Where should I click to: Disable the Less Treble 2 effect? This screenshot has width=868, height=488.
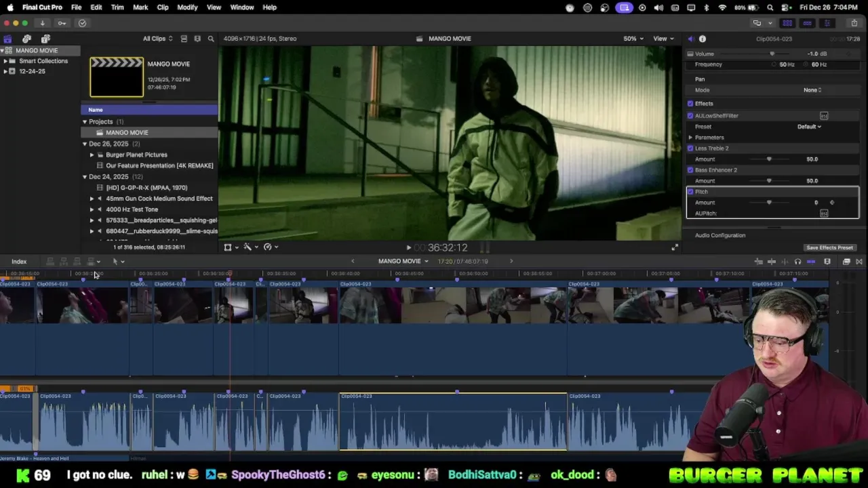[x=690, y=148]
